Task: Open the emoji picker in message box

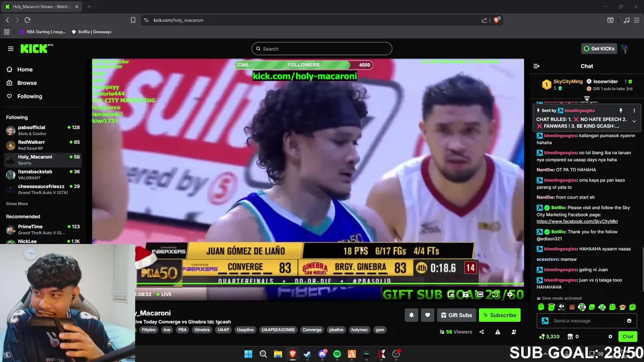Action: tap(629, 321)
